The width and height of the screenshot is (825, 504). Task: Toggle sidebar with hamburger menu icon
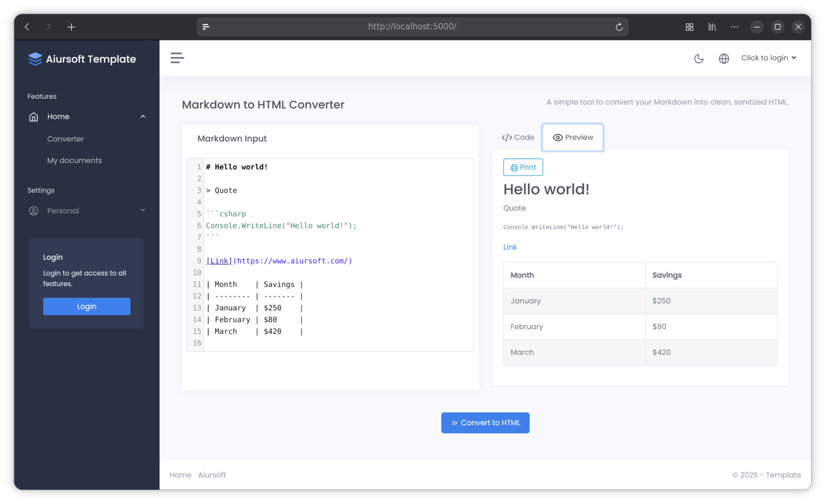177,58
